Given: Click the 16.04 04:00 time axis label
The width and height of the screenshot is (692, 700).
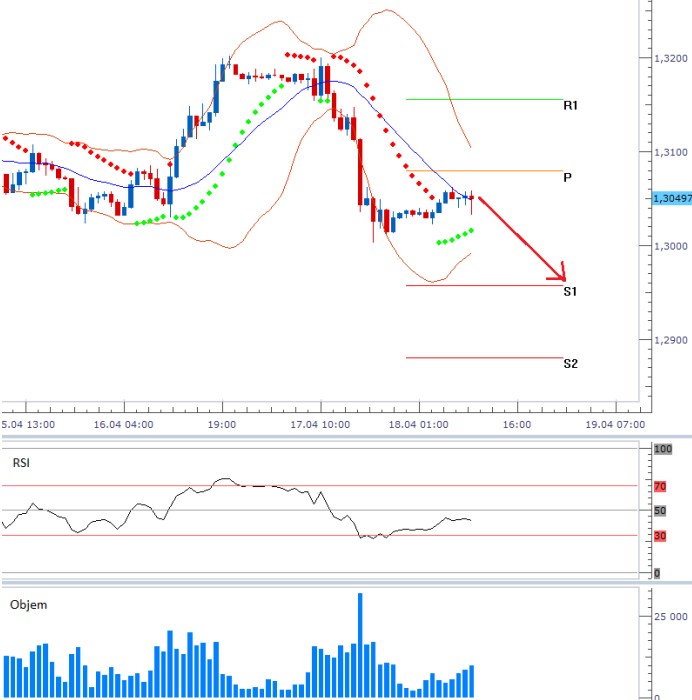Looking at the screenshot, I should point(123,425).
